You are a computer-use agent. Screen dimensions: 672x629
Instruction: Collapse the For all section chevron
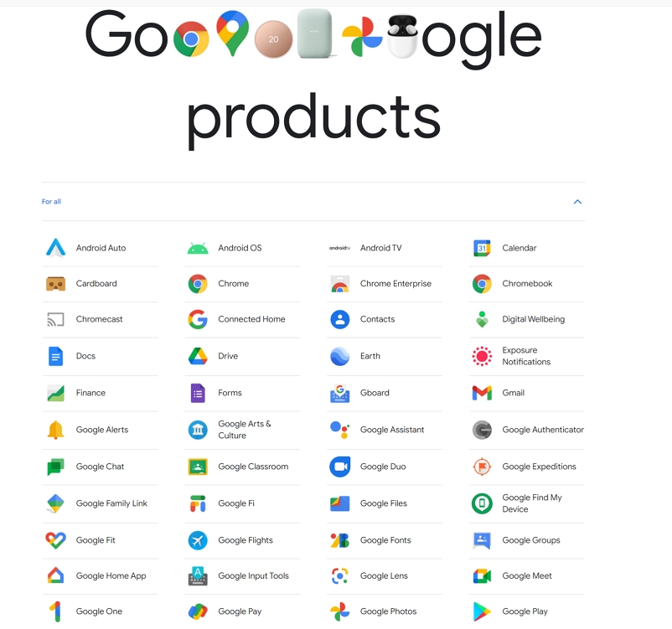pyautogui.click(x=577, y=202)
